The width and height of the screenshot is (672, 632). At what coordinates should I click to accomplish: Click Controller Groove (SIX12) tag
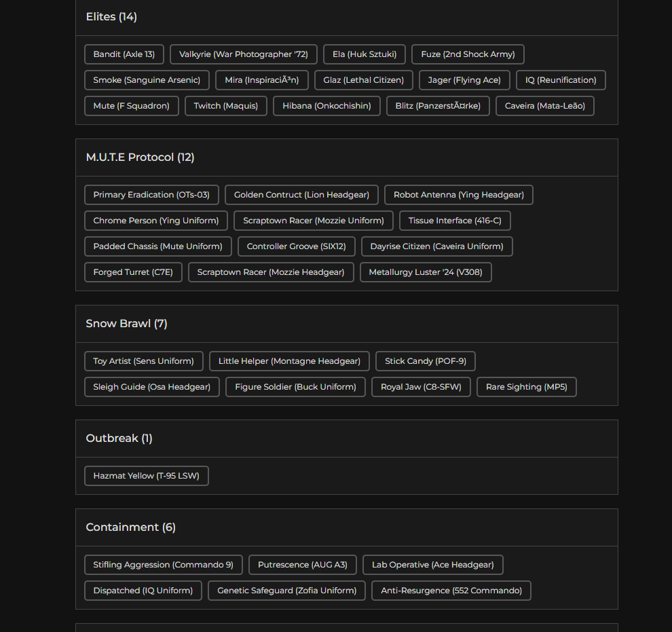pyautogui.click(x=297, y=246)
